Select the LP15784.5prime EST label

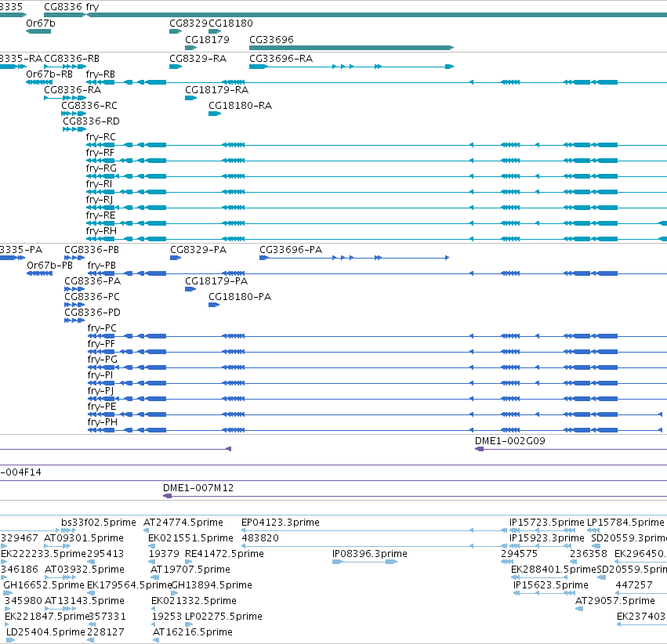[x=625, y=523]
